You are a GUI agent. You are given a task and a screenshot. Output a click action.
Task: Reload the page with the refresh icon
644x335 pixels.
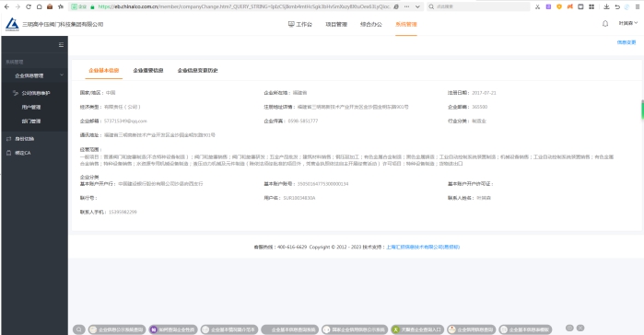click(29, 6)
